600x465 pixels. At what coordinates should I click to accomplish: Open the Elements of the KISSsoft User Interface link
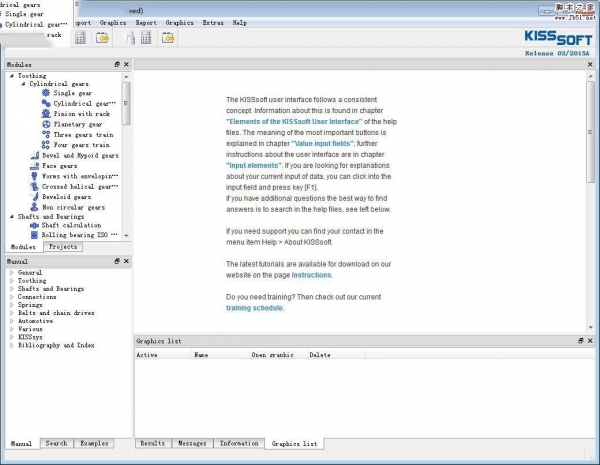tap(294, 121)
